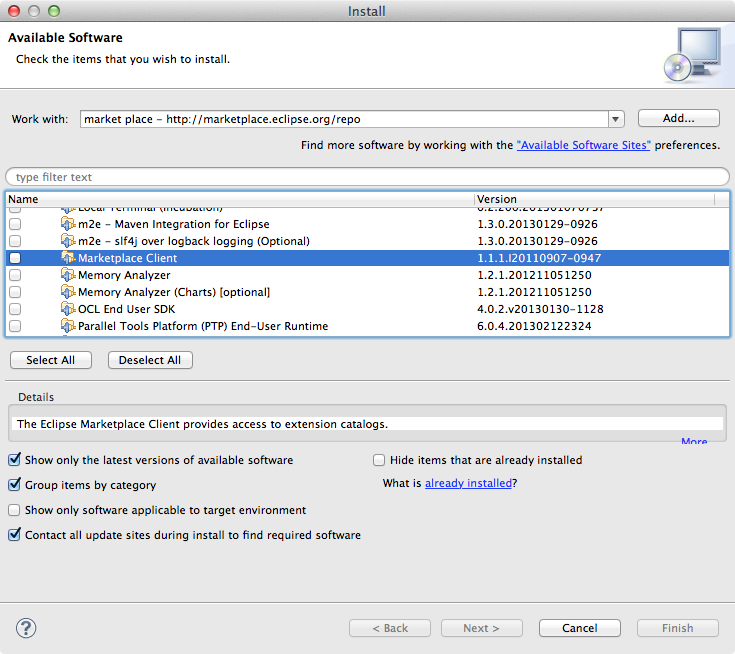Check the Marketplace Client checkbox
Screen dimensions: 735x654
(15, 258)
